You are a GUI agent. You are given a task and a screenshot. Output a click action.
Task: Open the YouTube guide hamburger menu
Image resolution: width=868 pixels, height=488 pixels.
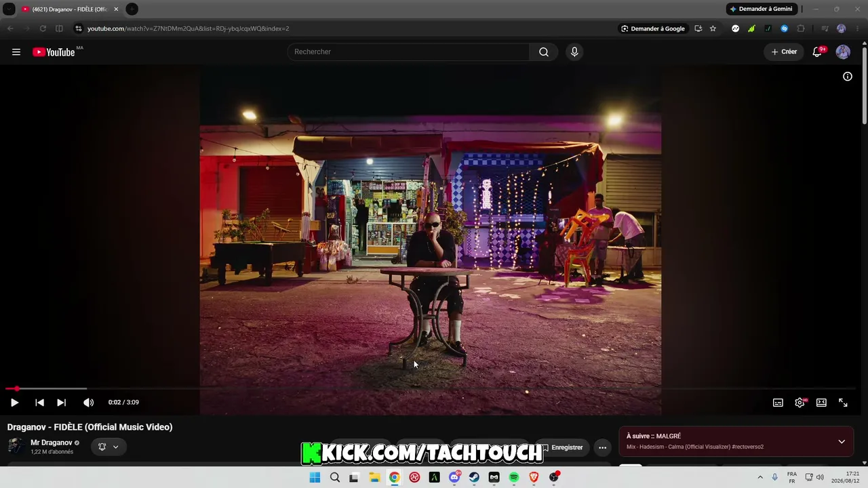[x=16, y=52]
